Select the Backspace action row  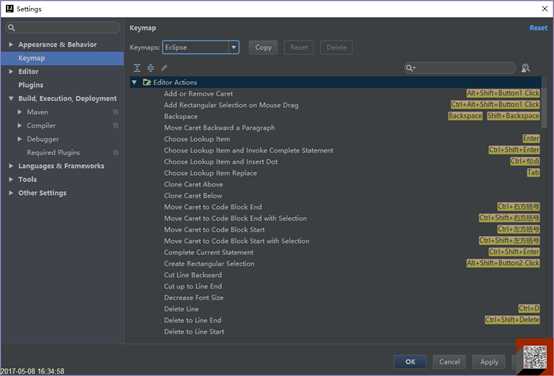(180, 116)
